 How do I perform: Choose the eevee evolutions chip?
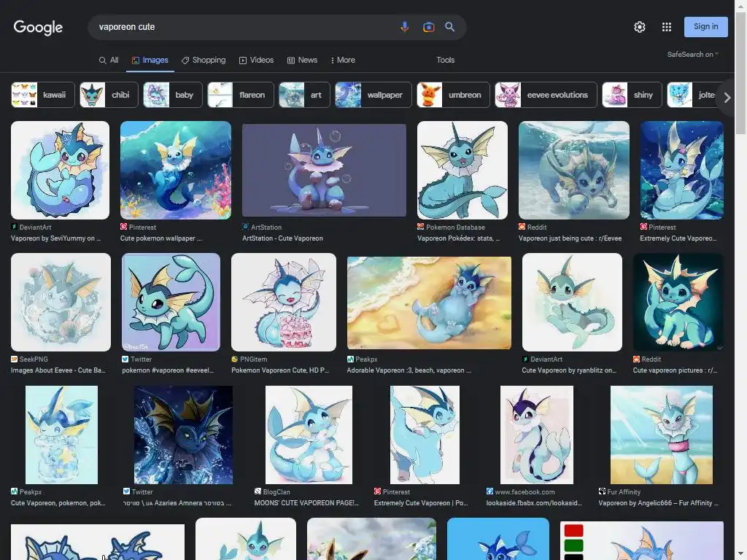(546, 95)
